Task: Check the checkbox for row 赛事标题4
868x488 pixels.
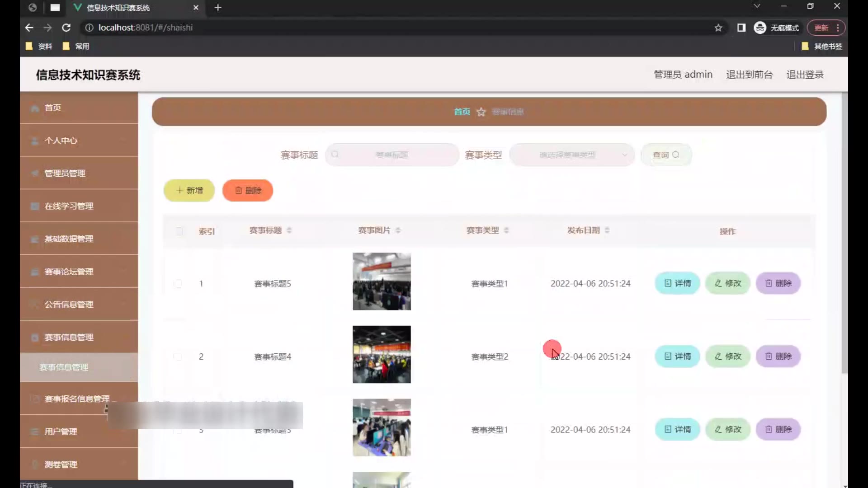Action: pos(178,357)
